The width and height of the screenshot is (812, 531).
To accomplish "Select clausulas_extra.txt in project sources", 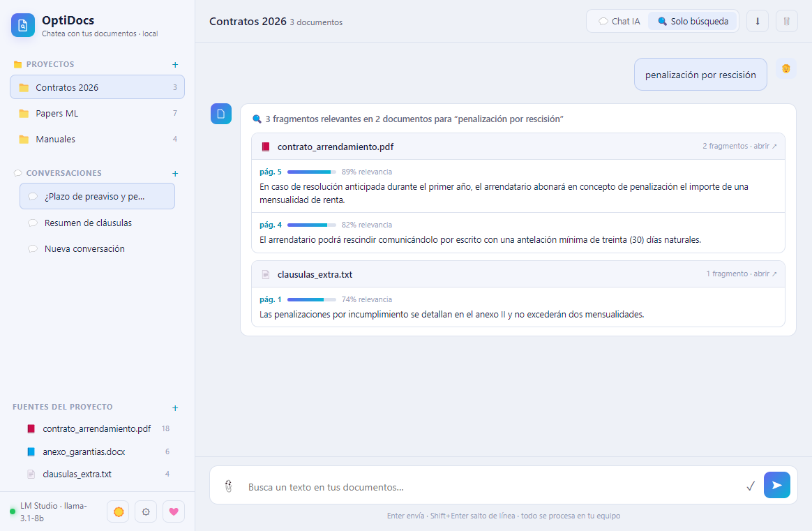I will 98,474.
